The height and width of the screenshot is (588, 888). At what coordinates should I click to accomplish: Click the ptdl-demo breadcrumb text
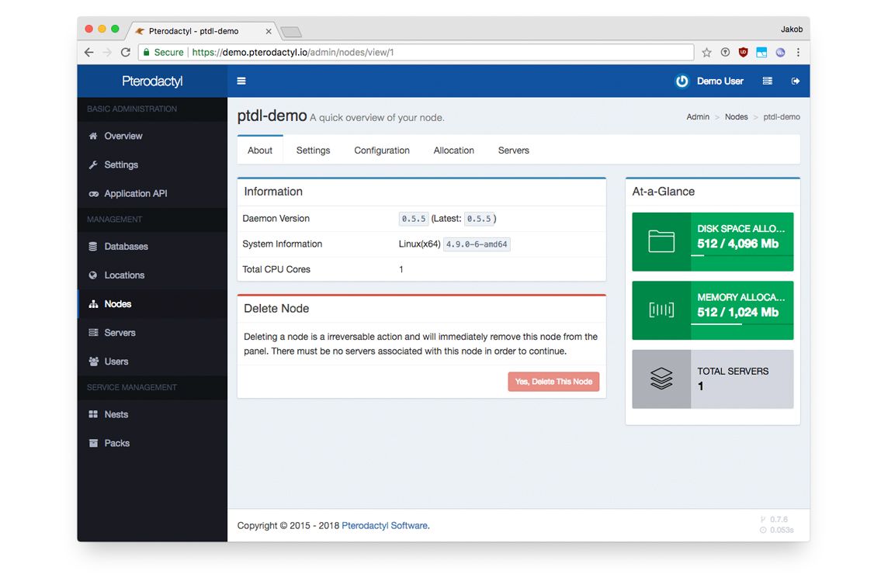coord(782,116)
